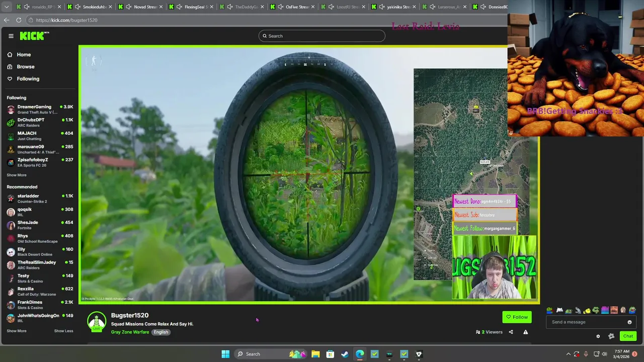Open File Explorer from taskbar
This screenshot has height=362, width=644.
(x=315, y=354)
